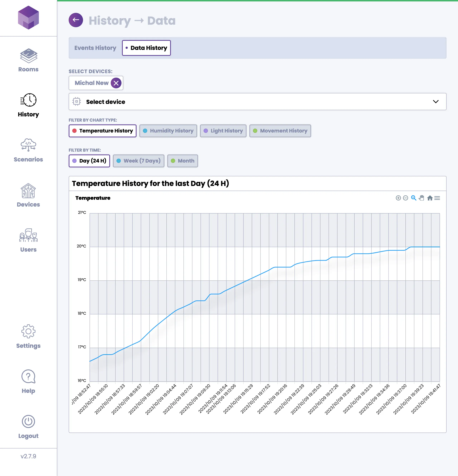The height and width of the screenshot is (476, 458).
Task: Click the purple back arrow button
Action: click(x=76, y=20)
